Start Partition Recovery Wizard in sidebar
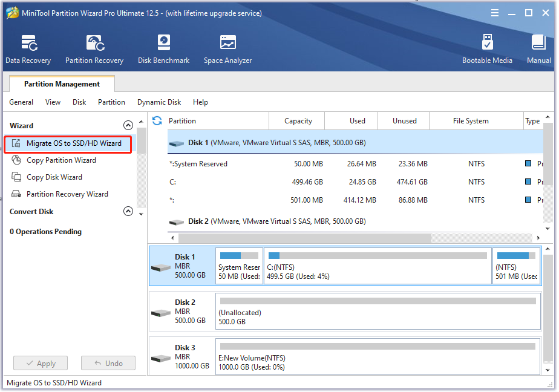This screenshot has width=559, height=392. [67, 194]
